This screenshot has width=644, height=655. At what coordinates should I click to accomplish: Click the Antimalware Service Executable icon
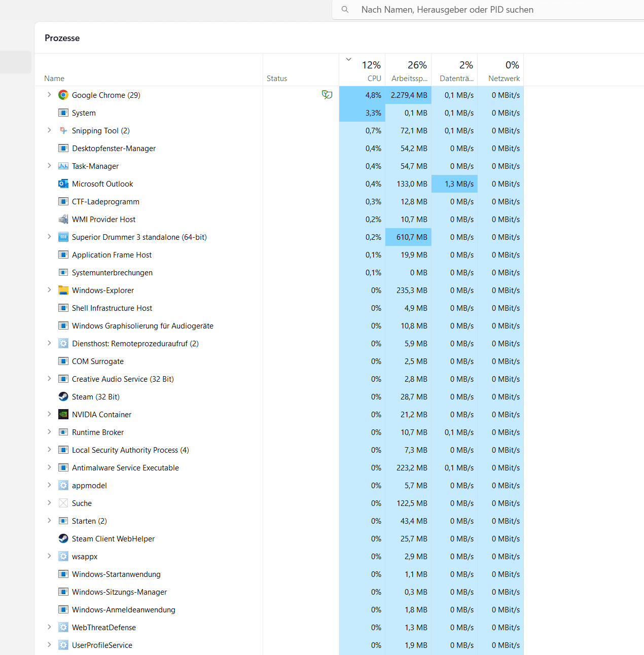tap(63, 467)
